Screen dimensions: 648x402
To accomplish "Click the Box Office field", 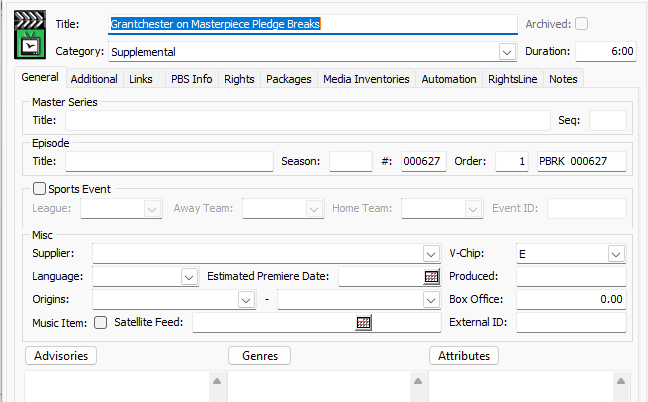I will point(571,300).
